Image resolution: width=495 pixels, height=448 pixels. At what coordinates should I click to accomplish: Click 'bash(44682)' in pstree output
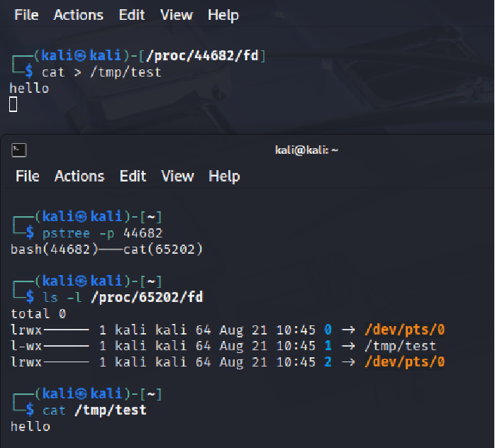(55, 250)
